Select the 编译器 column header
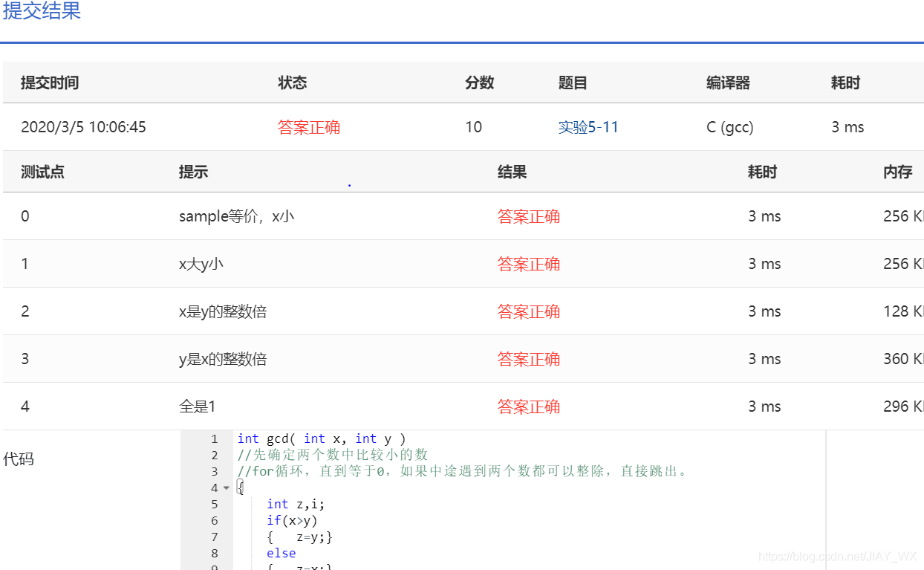The width and height of the screenshot is (924, 570). 728,82
